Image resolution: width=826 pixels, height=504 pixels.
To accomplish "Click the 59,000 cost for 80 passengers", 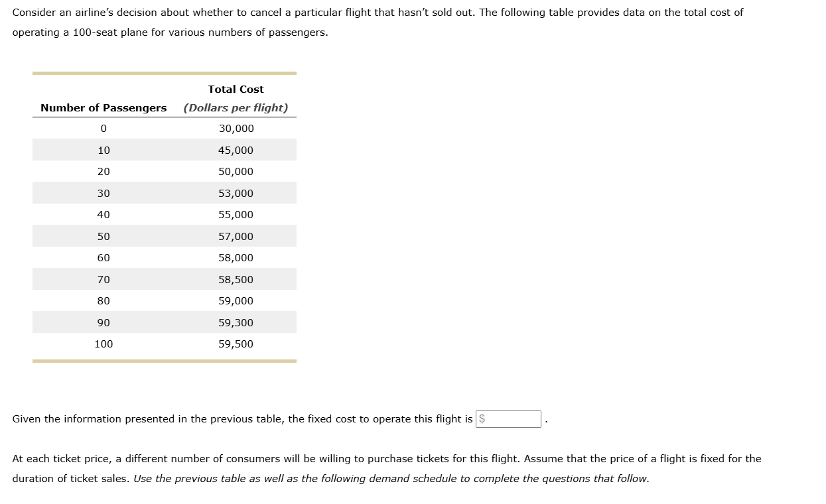I will click(236, 300).
